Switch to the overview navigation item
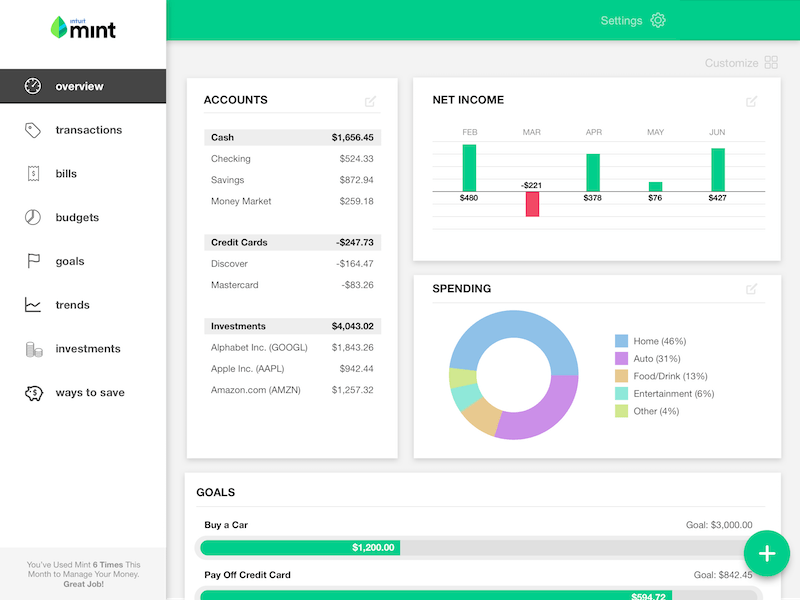800x600 pixels. (x=83, y=86)
